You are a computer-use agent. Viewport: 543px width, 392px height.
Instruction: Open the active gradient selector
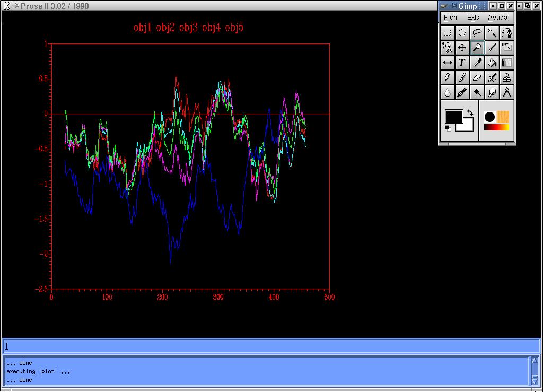point(496,127)
